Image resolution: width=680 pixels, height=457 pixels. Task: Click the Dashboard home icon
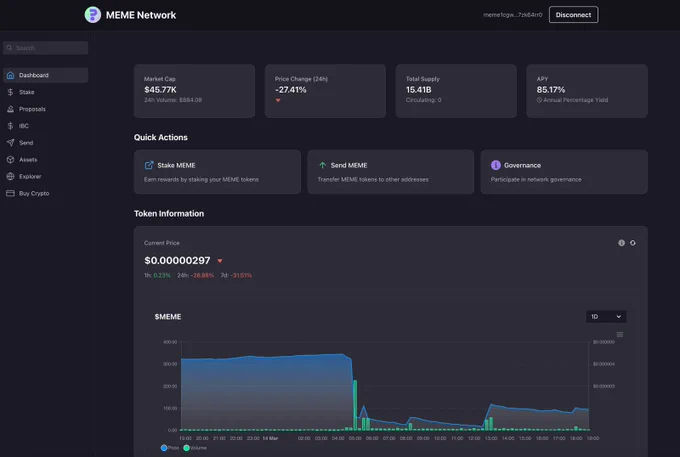pos(10,75)
